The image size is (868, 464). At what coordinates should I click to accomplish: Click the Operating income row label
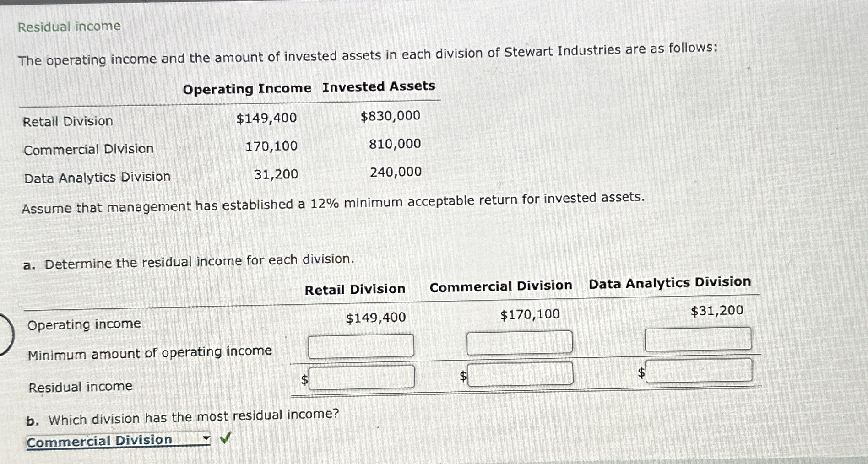click(x=84, y=324)
